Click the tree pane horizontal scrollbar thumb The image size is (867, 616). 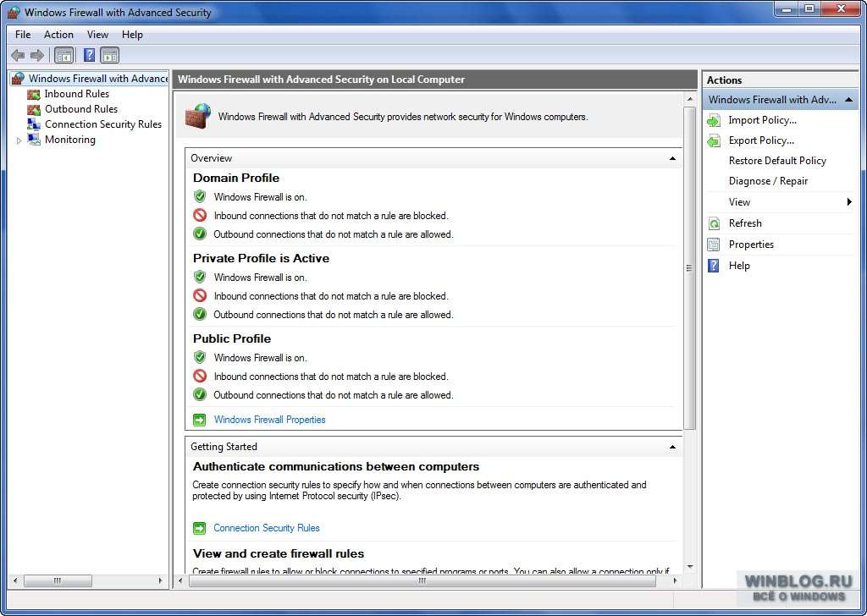pyautogui.click(x=58, y=581)
